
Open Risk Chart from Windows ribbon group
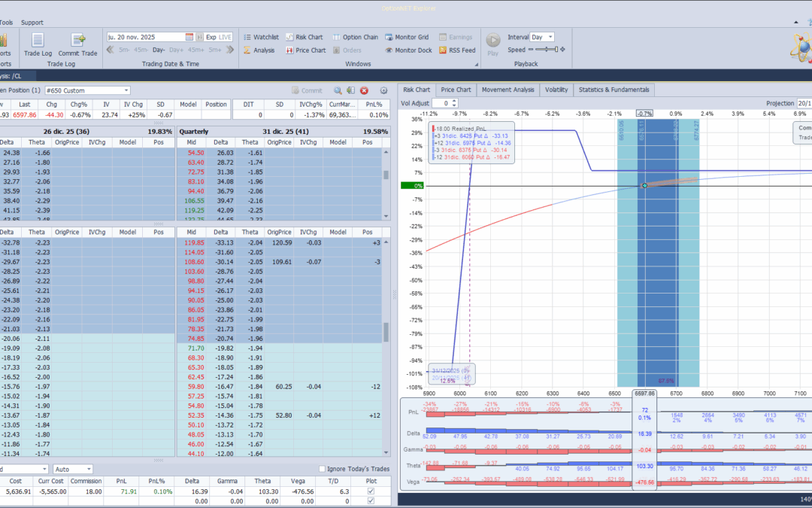tap(304, 38)
